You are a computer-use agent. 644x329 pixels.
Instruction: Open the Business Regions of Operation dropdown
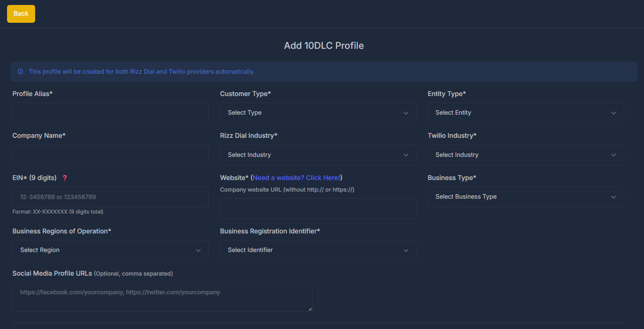pos(110,250)
